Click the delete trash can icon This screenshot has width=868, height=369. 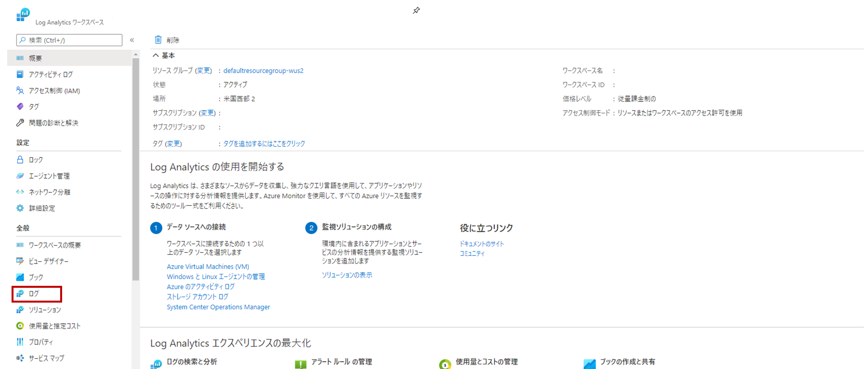[x=158, y=40]
